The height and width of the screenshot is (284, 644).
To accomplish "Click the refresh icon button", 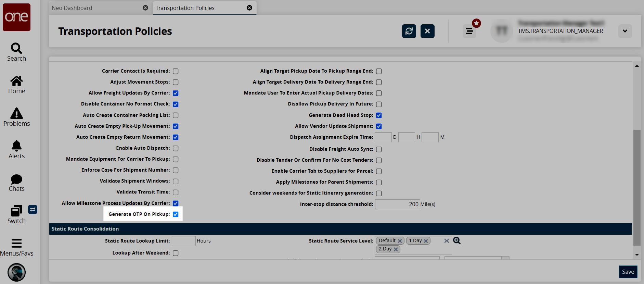I will coord(409,31).
